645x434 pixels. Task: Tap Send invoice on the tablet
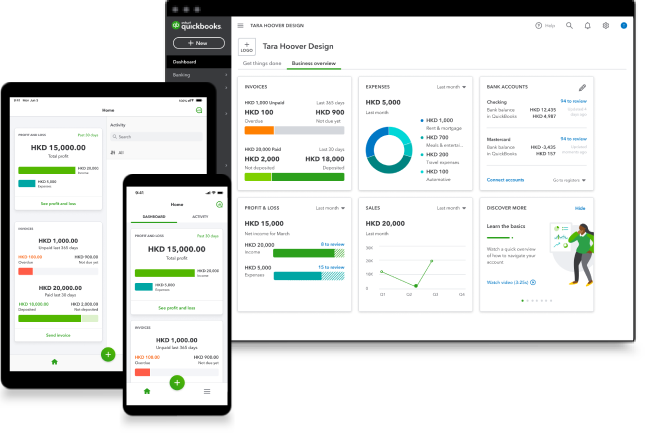point(58,335)
